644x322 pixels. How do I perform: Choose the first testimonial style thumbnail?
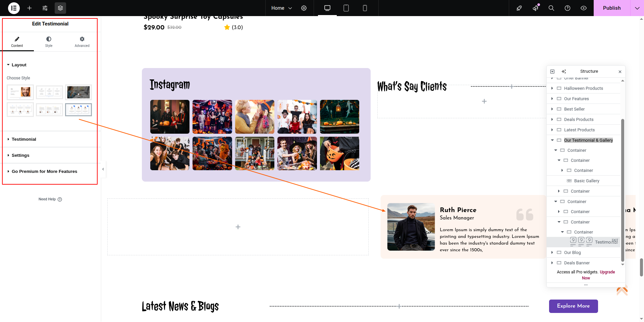click(x=20, y=92)
